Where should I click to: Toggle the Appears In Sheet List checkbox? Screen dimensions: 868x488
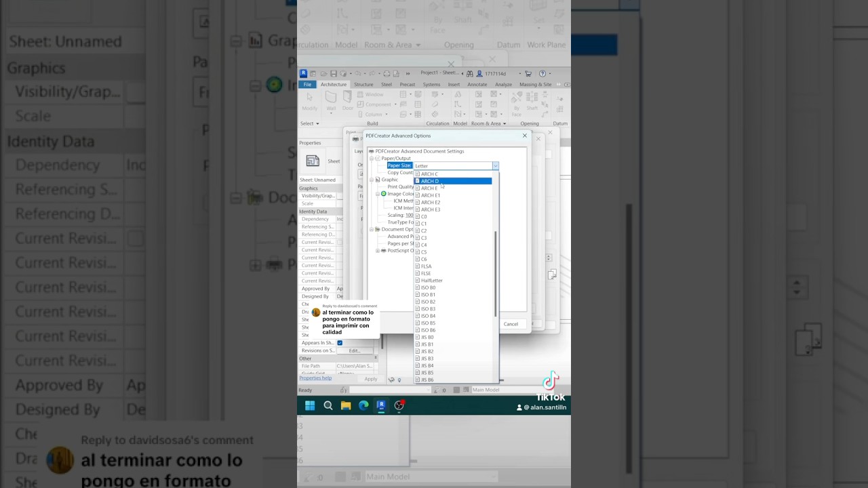coord(340,343)
